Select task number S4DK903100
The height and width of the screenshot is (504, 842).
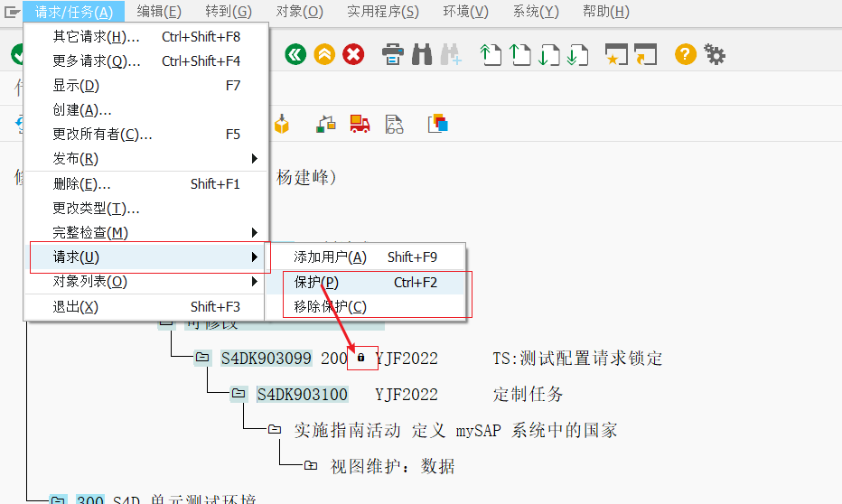pos(303,395)
